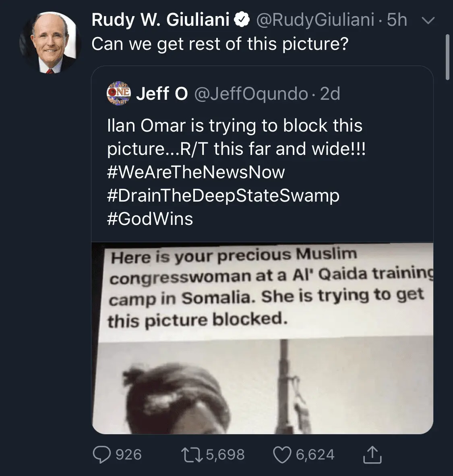
Task: Click the #GodWins hashtag
Action: pyautogui.click(x=150, y=219)
